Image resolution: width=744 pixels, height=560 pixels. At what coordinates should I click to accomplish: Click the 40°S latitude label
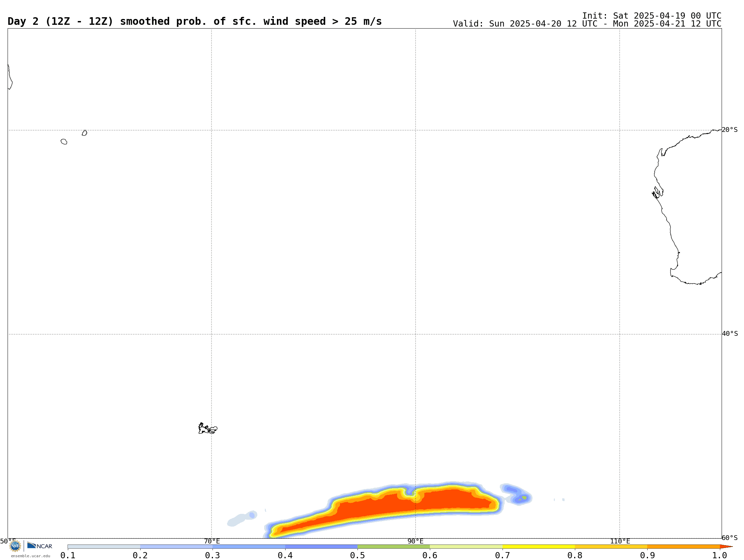point(730,334)
